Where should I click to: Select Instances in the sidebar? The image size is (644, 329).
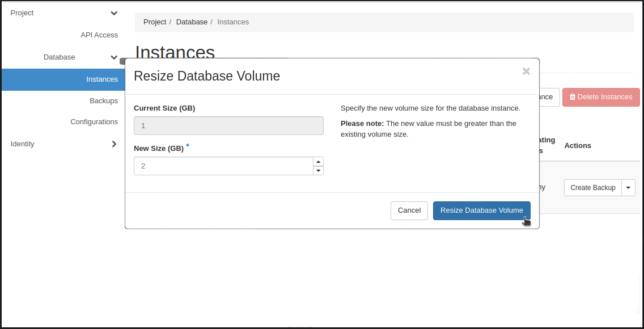(x=102, y=79)
